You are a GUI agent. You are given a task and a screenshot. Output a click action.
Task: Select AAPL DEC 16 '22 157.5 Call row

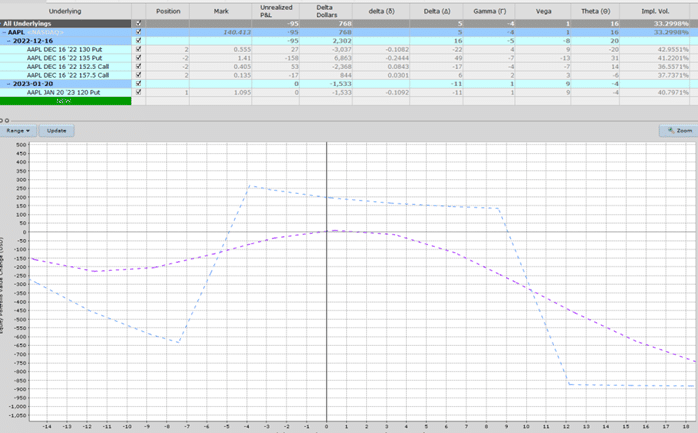pos(68,75)
